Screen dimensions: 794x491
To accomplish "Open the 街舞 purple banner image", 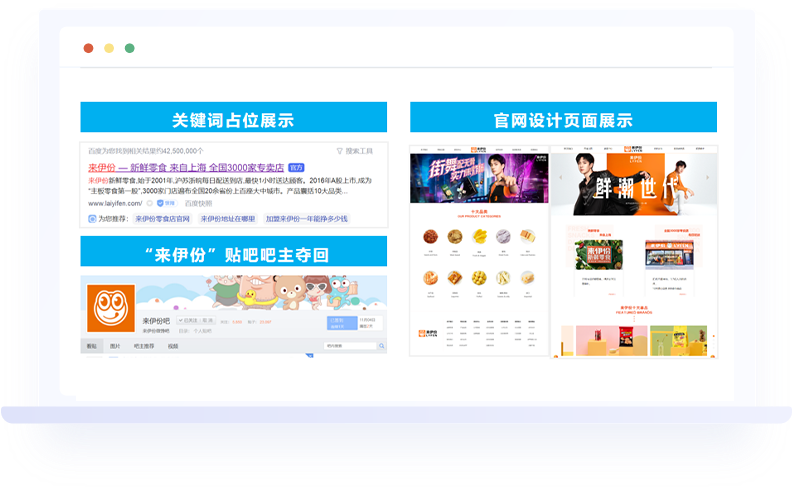I will tap(479, 178).
